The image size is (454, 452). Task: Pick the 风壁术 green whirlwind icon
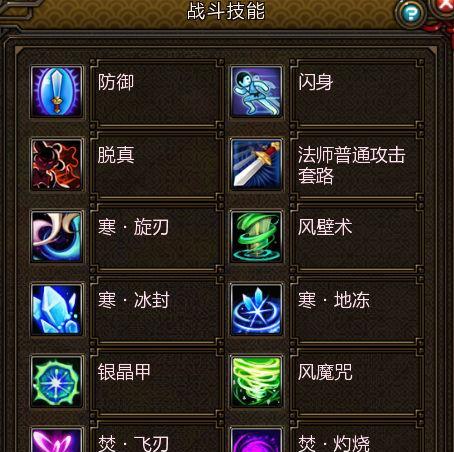(256, 237)
